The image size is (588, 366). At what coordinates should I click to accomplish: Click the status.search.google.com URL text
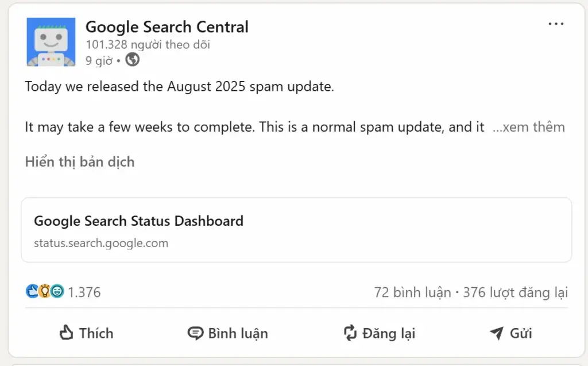coord(101,243)
